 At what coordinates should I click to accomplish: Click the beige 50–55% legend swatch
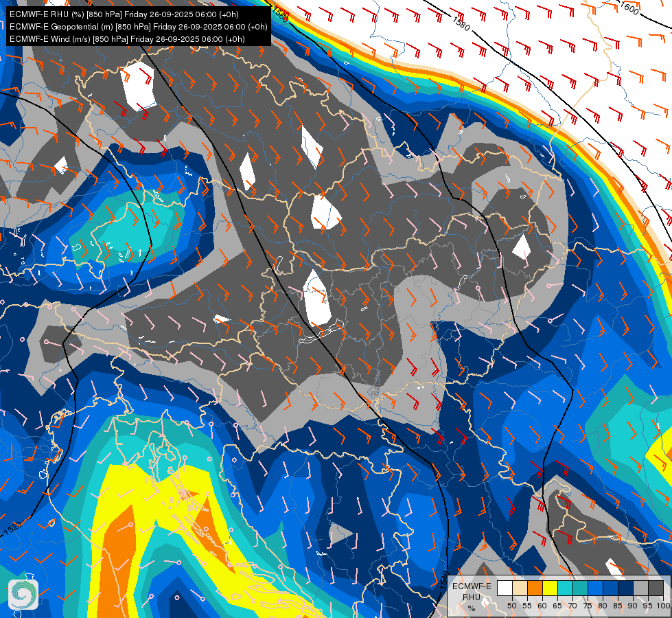point(520,588)
